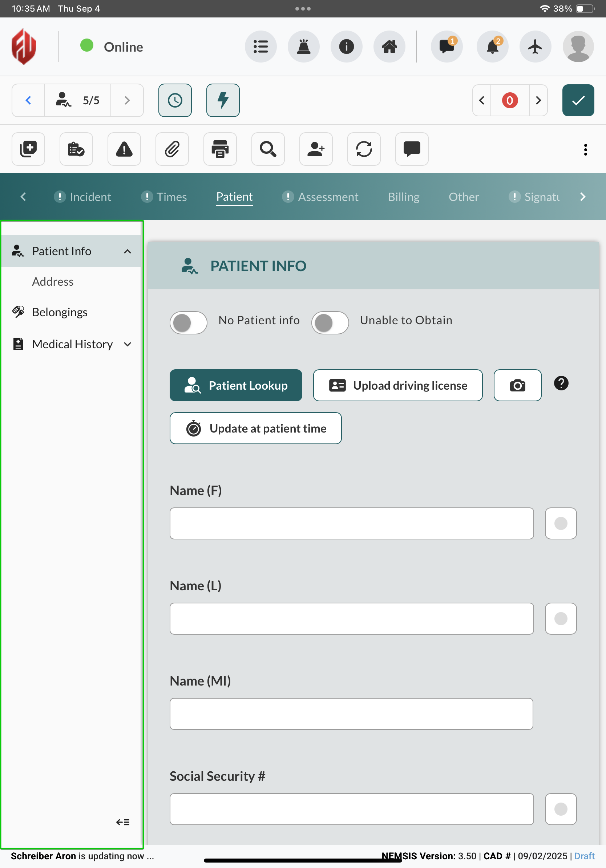The image size is (606, 868).
Task: Click the printer icon in the toolbar
Action: 220,149
